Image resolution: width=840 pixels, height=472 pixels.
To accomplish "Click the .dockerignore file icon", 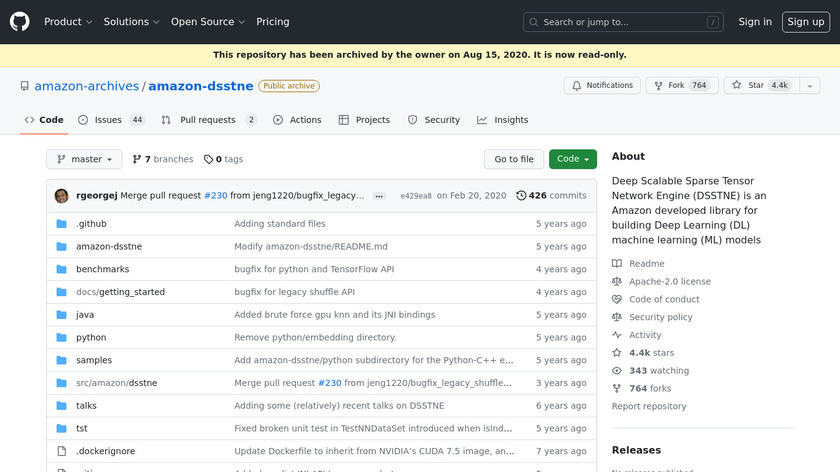I will 62,451.
